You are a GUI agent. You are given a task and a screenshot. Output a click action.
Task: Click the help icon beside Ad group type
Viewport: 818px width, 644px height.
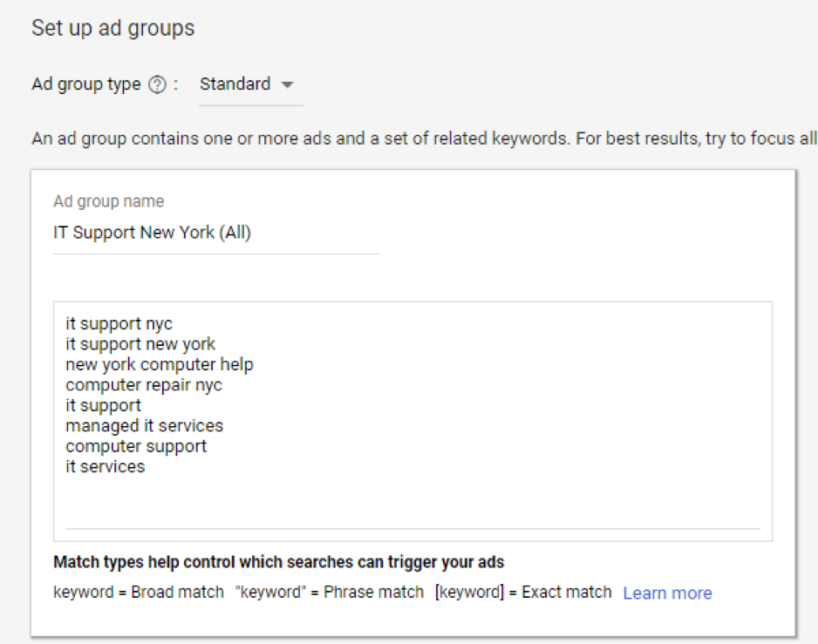(x=157, y=85)
